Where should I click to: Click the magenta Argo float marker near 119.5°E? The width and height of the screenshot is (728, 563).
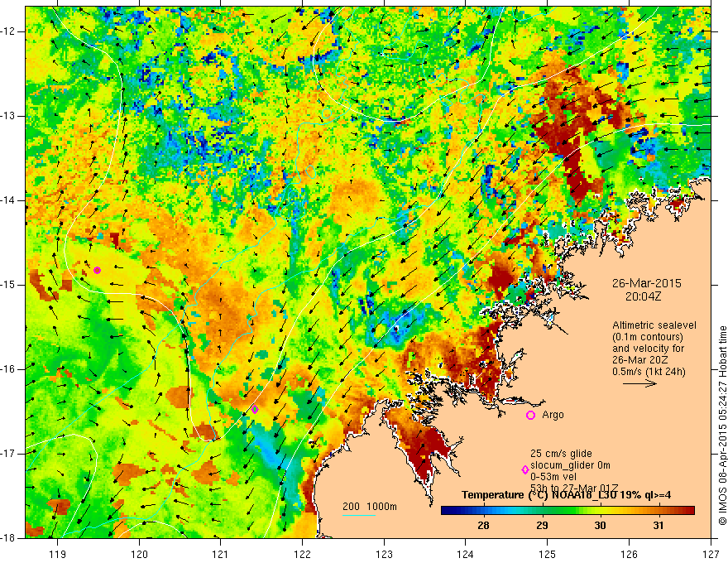tap(97, 271)
